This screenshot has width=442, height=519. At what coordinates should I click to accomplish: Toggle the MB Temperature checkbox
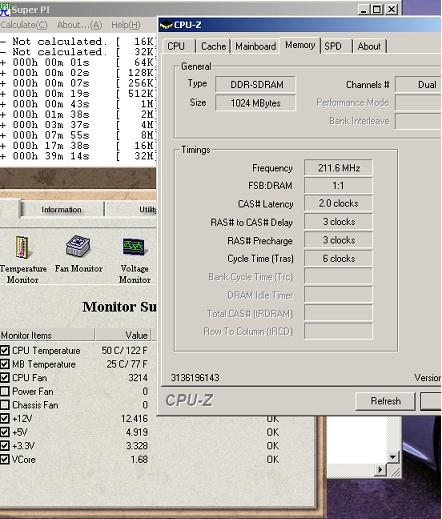pos(5,364)
